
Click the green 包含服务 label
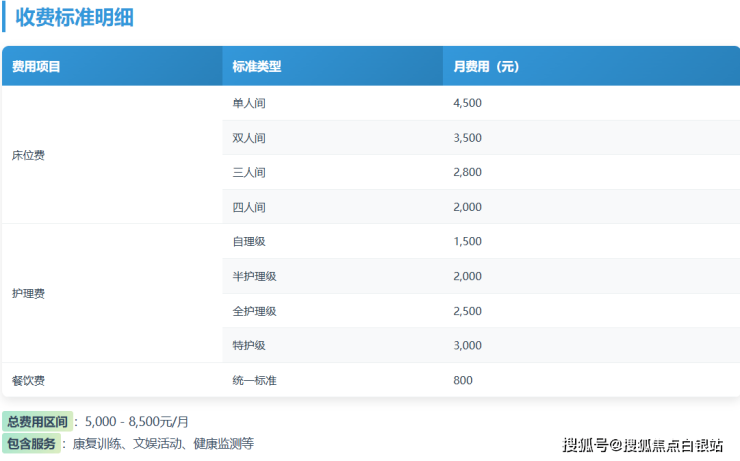coord(32,443)
